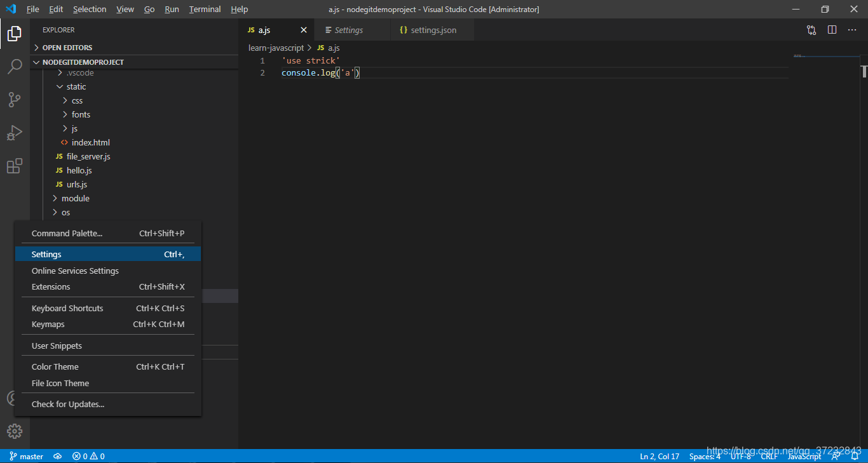The image size is (868, 463).
Task: Collapse the NODEGITDEMOPROJECT section
Action: pos(134,62)
